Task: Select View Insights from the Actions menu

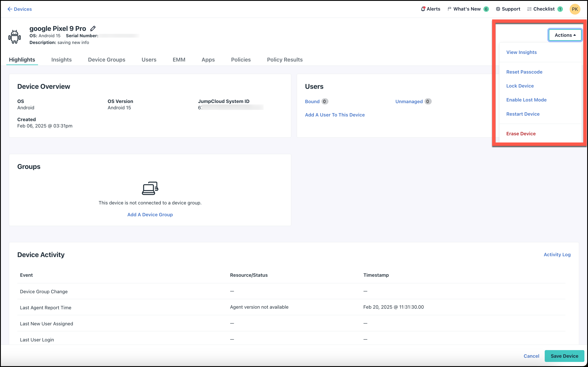Action: click(x=521, y=52)
